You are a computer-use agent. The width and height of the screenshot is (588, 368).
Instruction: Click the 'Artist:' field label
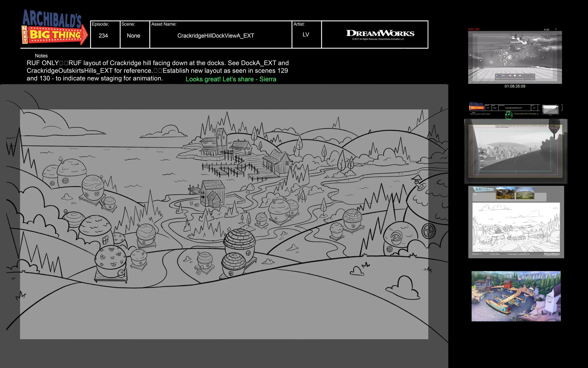[299, 24]
